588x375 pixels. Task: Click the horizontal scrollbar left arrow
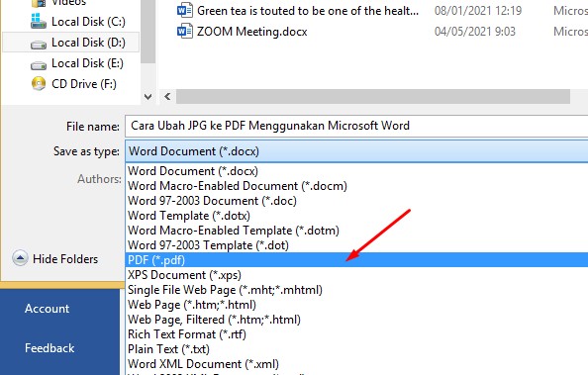point(167,97)
